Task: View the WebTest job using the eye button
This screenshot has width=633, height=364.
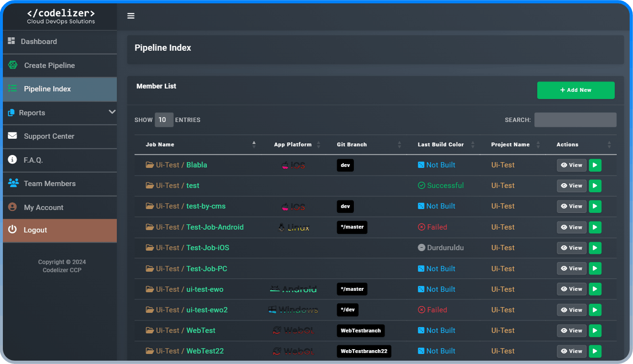Action: (x=571, y=331)
